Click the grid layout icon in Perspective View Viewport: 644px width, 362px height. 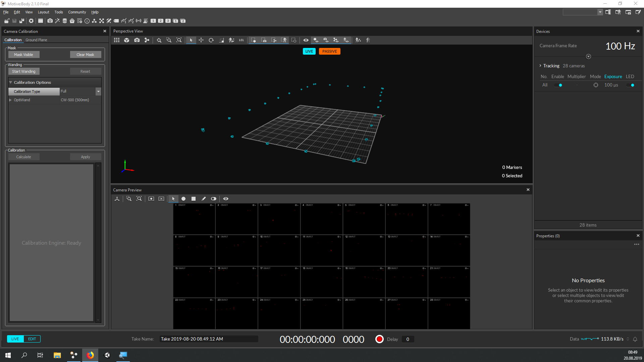116,40
